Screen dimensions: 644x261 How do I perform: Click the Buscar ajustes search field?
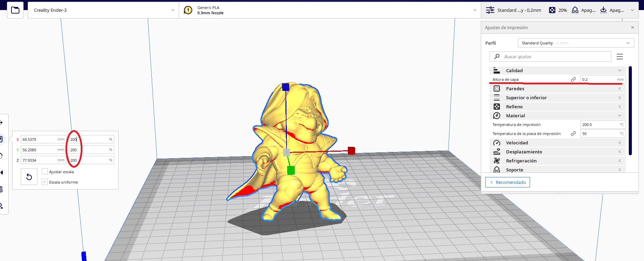550,57
